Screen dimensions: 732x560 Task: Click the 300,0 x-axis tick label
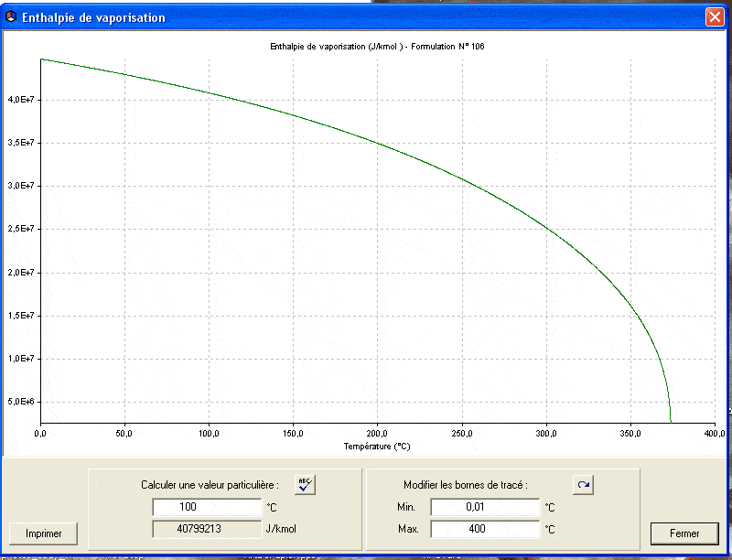click(546, 434)
